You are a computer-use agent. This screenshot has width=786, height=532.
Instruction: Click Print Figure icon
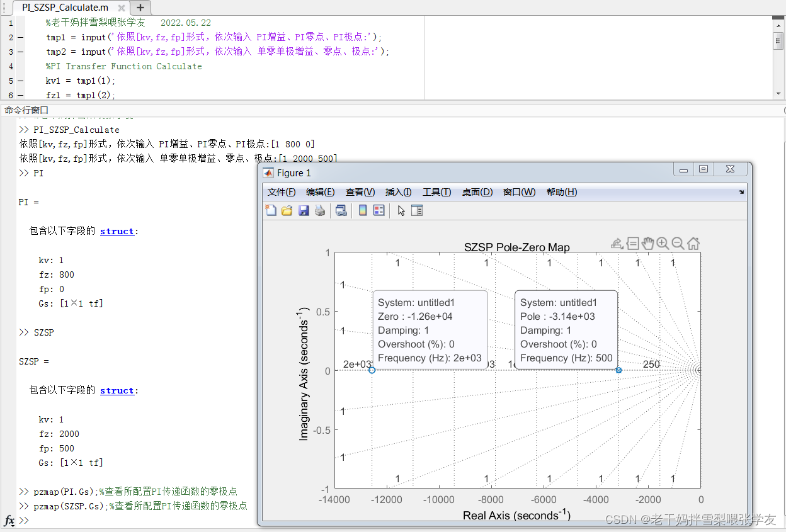pos(320,211)
